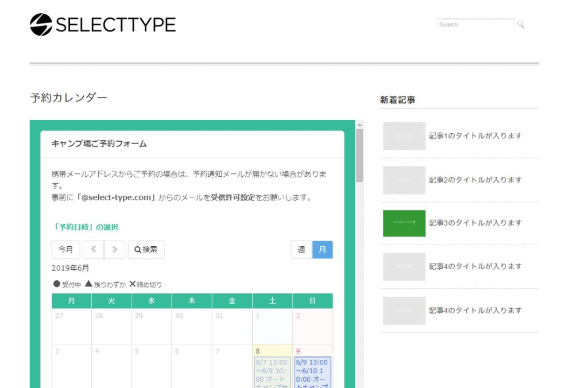588x388 pixels.
Task: Click the search magnifier icon
Action: coord(521,25)
